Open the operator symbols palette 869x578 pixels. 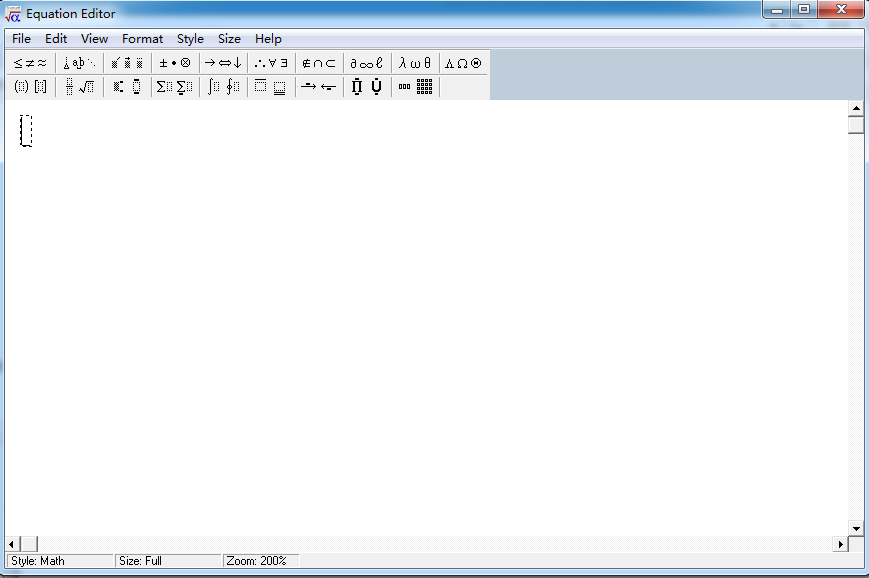point(175,62)
